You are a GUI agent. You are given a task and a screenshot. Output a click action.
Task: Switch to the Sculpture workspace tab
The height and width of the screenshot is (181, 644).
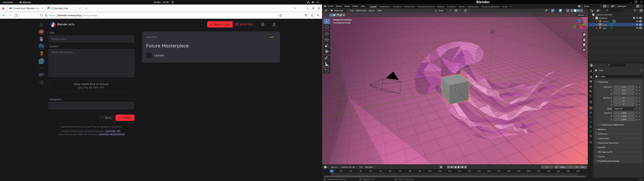(397, 7)
